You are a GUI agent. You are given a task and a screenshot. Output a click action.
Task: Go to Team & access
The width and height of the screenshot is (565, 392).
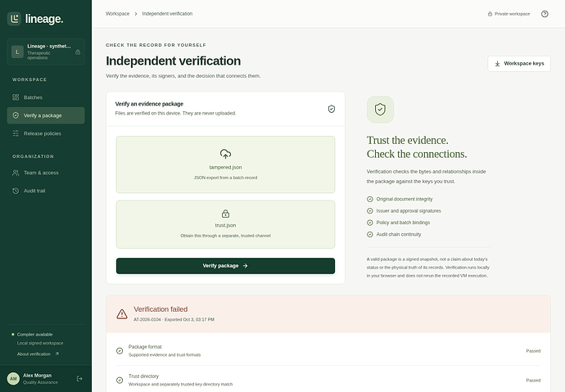(46, 173)
